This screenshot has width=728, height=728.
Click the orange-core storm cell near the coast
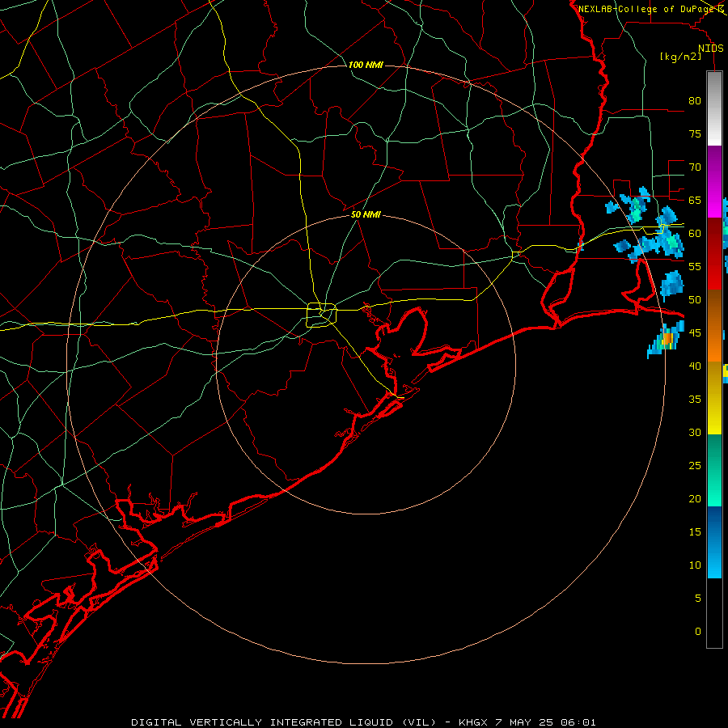667,339
